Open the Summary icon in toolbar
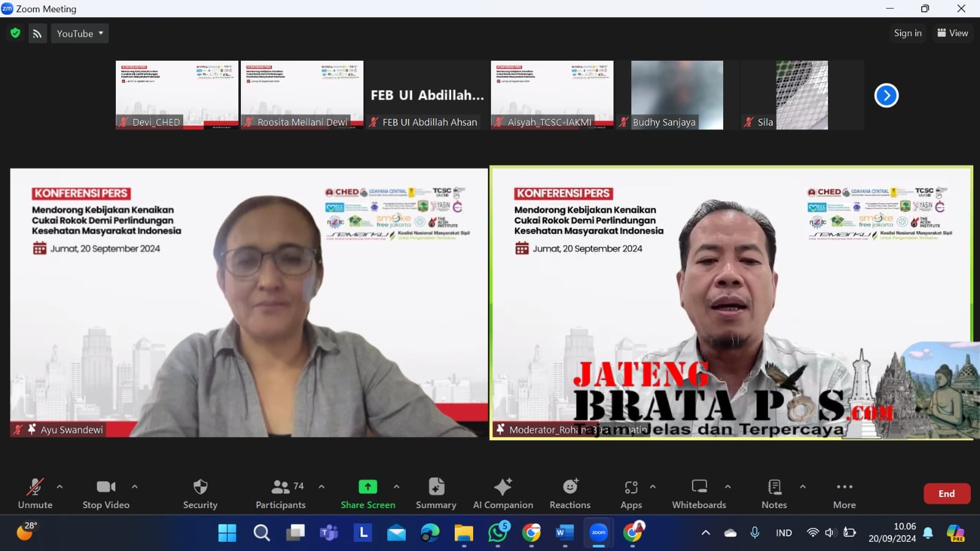980x551 pixels. click(x=436, y=487)
